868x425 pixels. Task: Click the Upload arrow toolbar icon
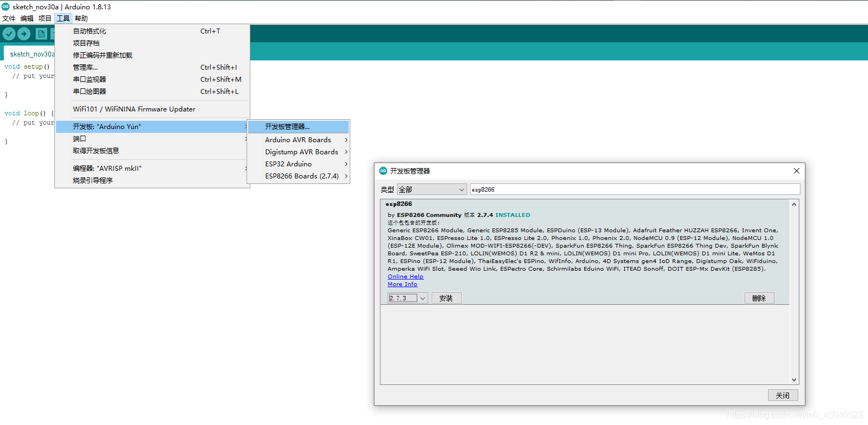[24, 34]
